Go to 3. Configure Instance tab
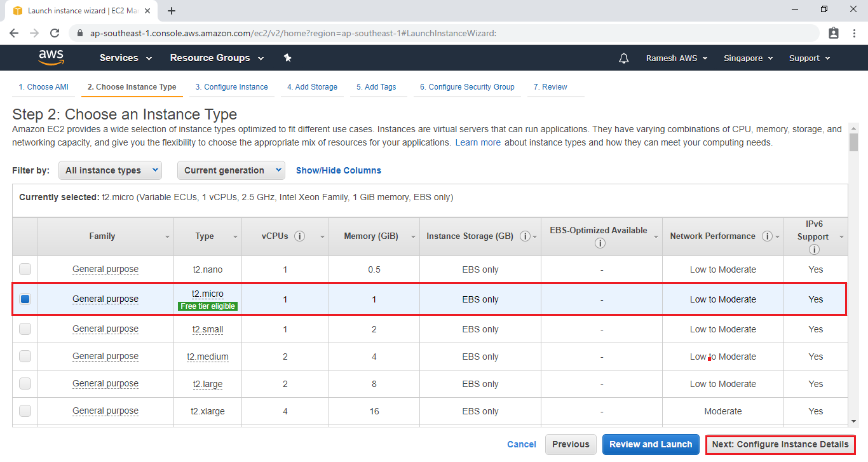The image size is (868, 462). (232, 87)
